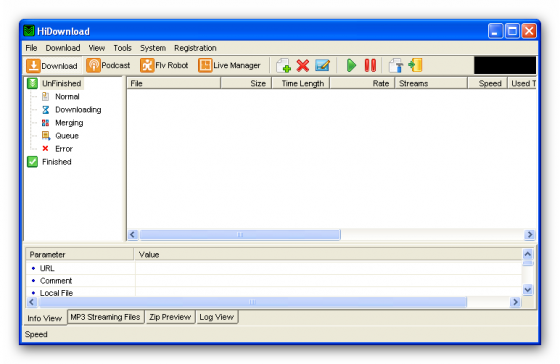The width and height of the screenshot is (560, 364).
Task: Click the info panel horizontal scrollbar thumb
Action: [x=252, y=302]
